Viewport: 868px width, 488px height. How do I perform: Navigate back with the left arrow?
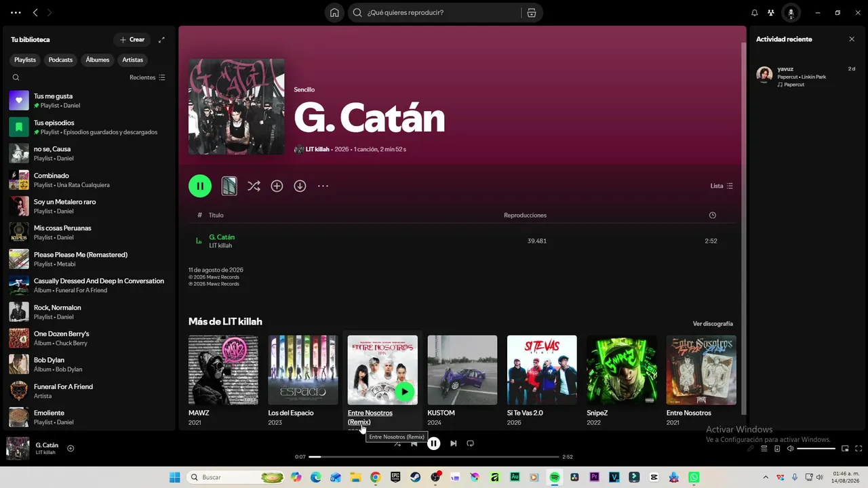click(35, 13)
